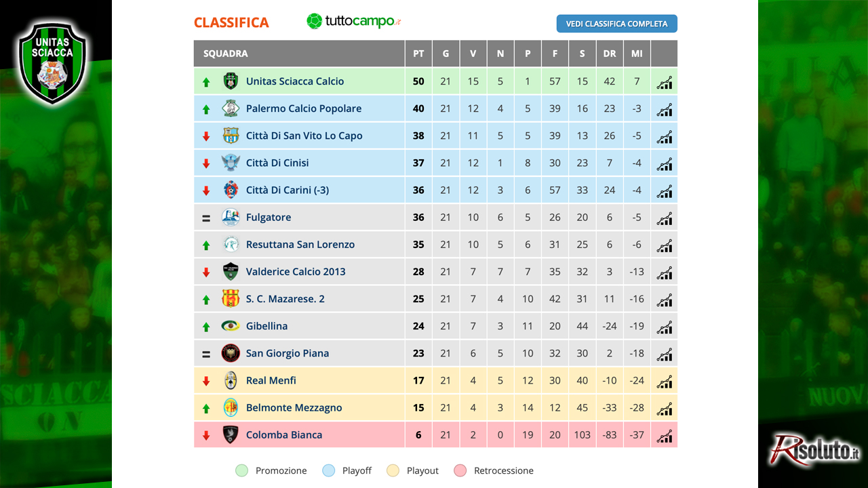Select the PT column header
868x488 pixels.
tap(418, 54)
